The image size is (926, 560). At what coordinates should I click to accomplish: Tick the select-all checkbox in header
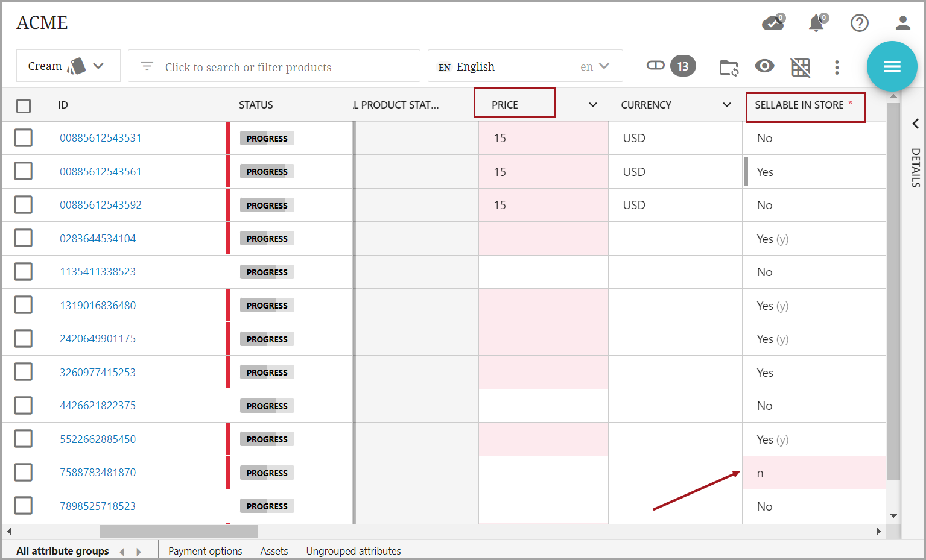tap(24, 105)
